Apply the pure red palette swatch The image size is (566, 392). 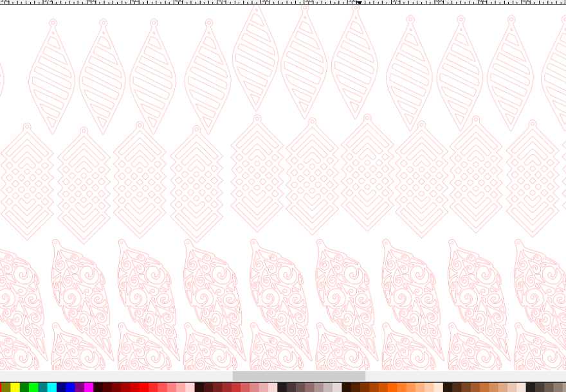pyautogui.click(x=144, y=388)
